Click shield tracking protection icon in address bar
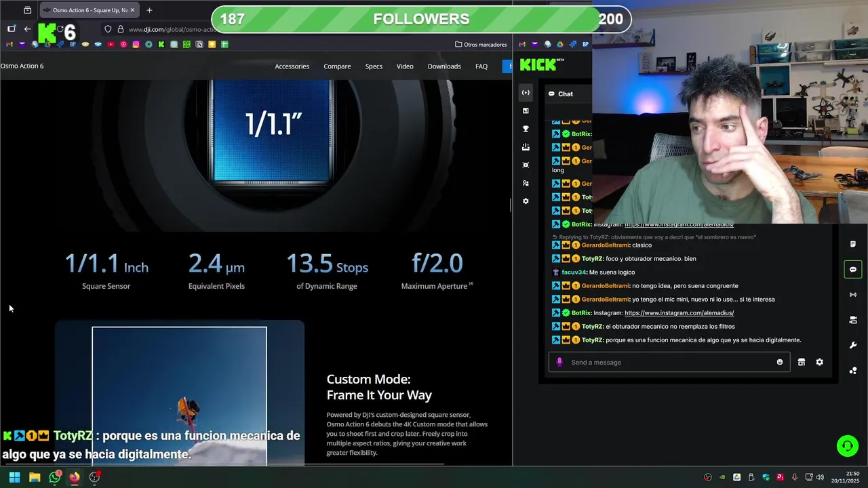This screenshot has width=868, height=488. (x=108, y=29)
